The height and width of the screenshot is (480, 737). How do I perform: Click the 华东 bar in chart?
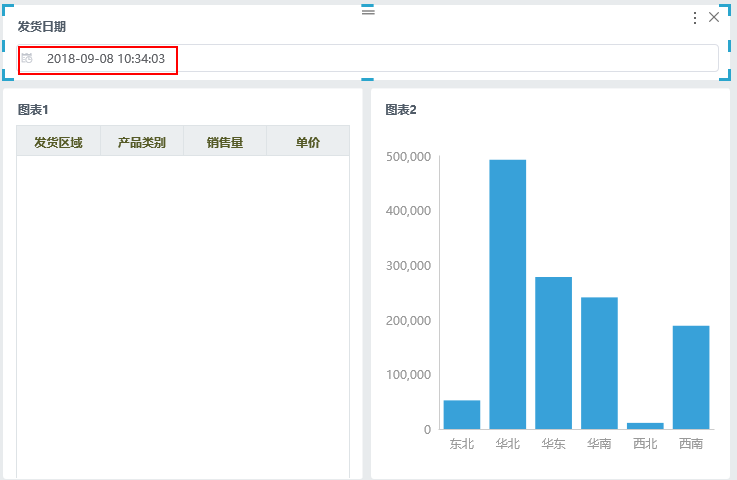[554, 353]
